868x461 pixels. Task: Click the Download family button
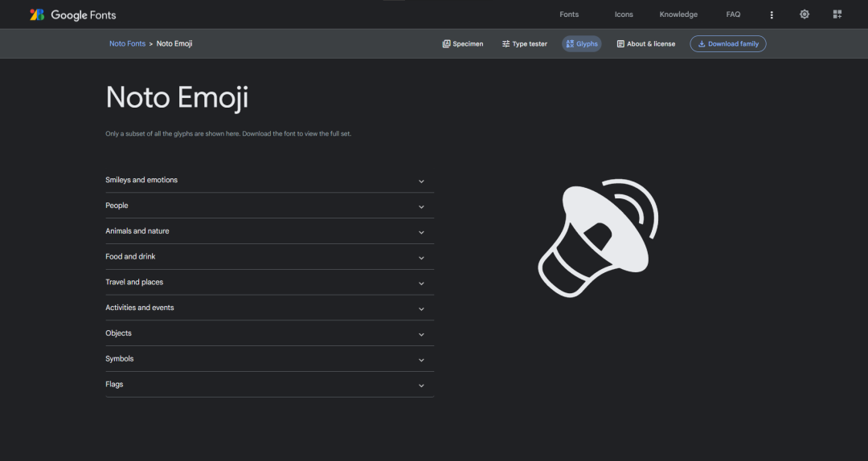click(x=728, y=43)
